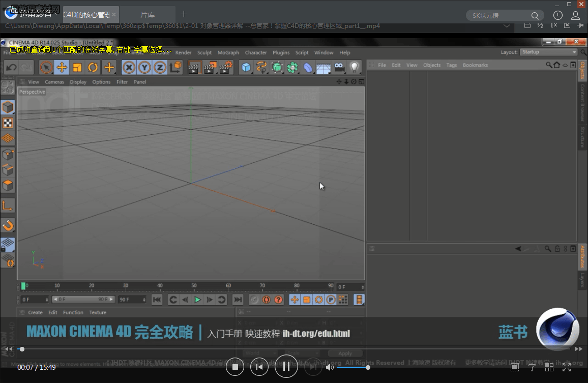Viewport: 588px width, 383px height.
Task: Toggle scale keyframe recording
Action: click(x=307, y=300)
